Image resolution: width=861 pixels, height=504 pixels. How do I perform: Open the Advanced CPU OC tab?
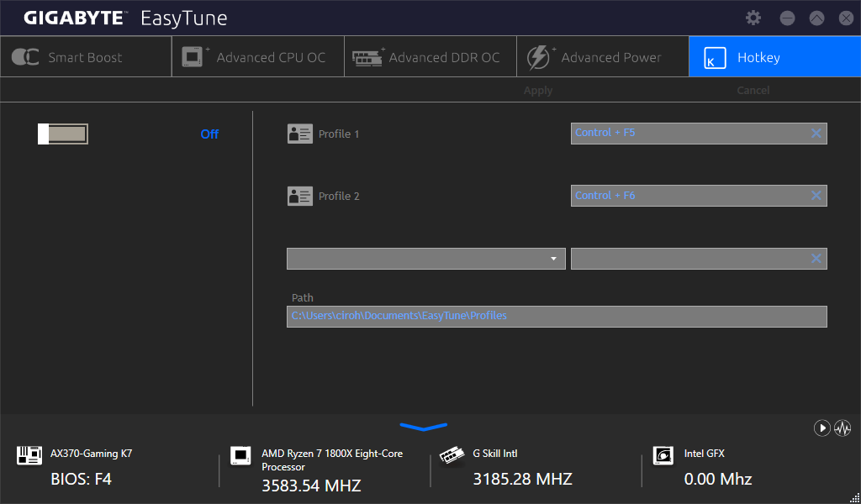(x=257, y=57)
